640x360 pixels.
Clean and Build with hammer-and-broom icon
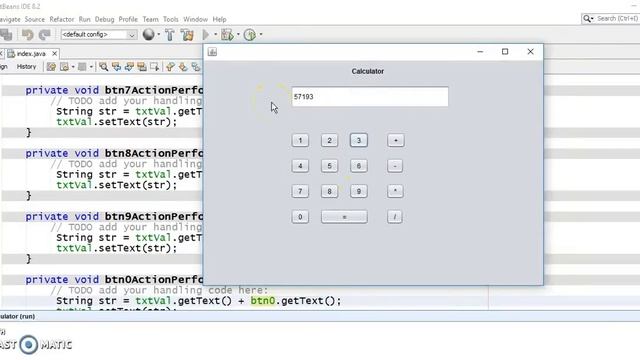tap(187, 35)
